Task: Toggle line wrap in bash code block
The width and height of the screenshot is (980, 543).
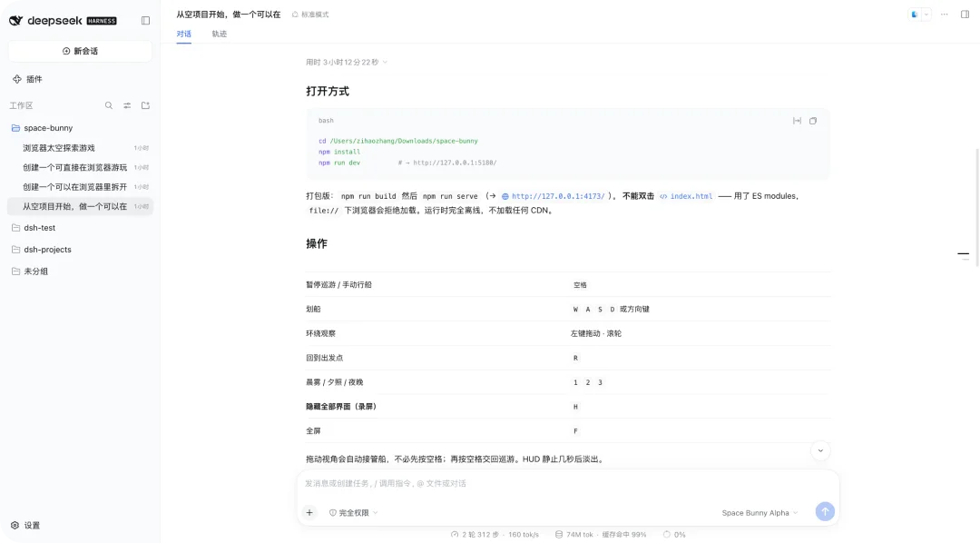Action: pyautogui.click(x=797, y=121)
